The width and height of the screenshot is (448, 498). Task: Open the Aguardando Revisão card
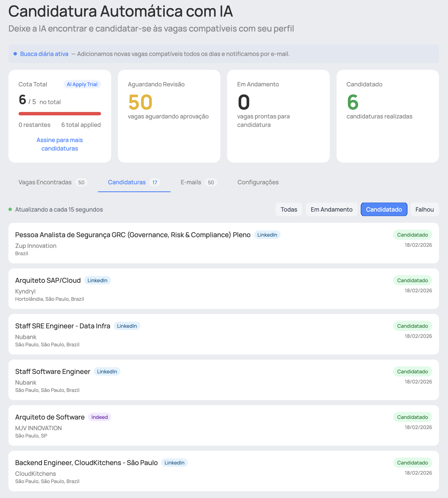(x=169, y=116)
